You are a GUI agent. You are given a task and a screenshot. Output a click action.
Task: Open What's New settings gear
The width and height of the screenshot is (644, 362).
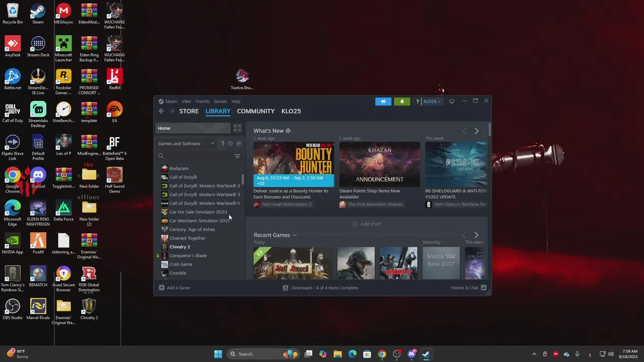click(288, 131)
